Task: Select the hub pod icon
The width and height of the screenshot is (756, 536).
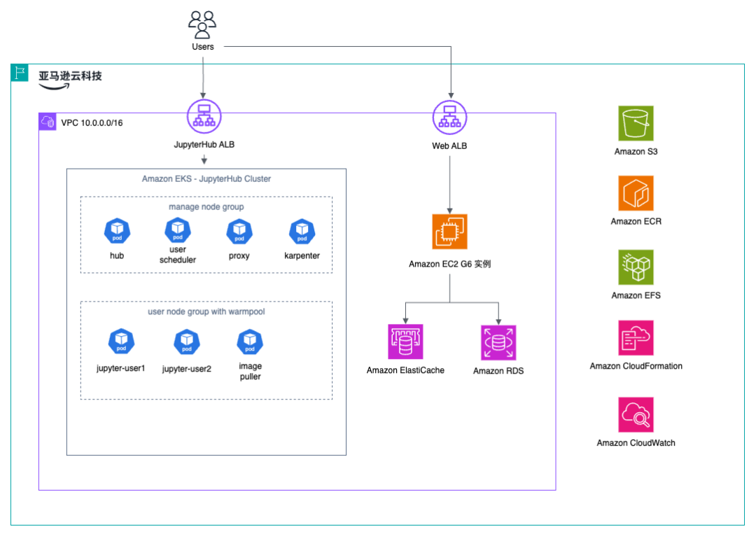Action: point(117,231)
